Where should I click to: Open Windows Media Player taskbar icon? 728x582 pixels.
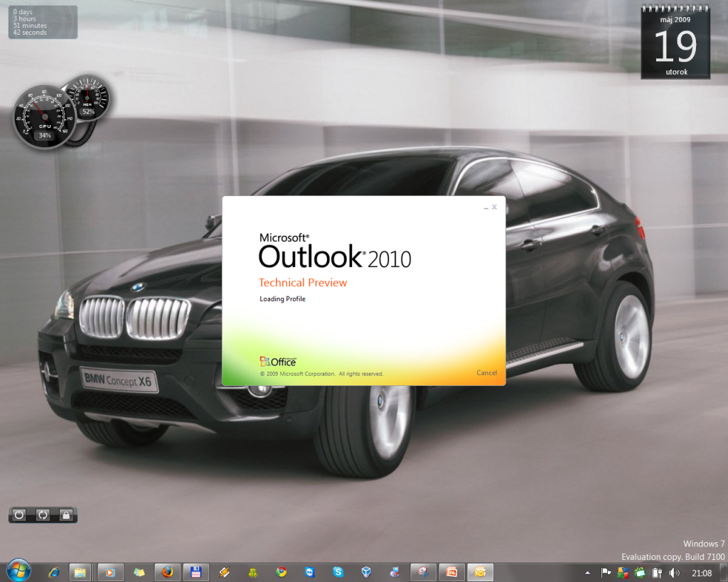(x=110, y=572)
